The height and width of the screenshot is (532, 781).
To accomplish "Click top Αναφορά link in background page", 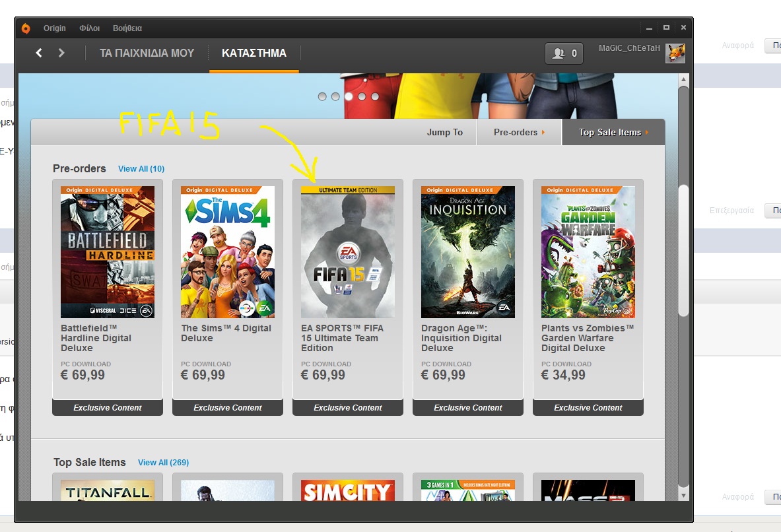I will point(738,46).
